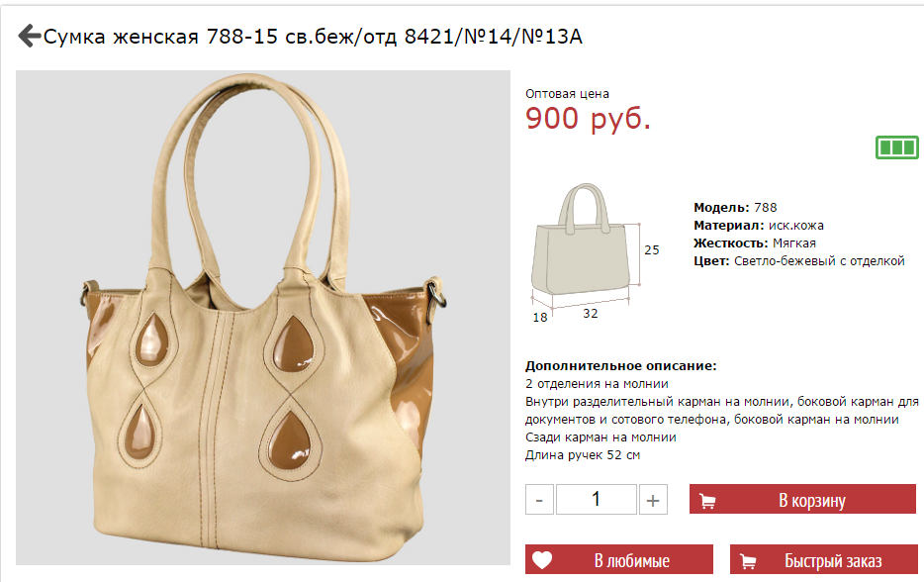
Task: Click the 900 руб. wholesale price
Action: coord(588,119)
